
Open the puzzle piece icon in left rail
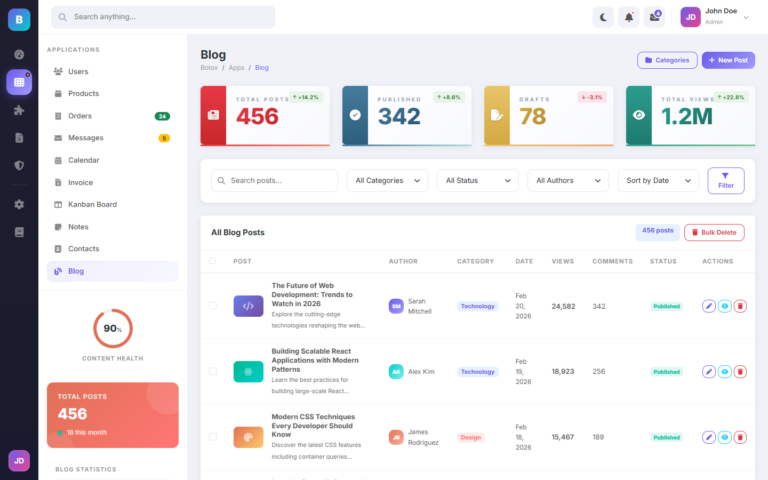(19, 110)
